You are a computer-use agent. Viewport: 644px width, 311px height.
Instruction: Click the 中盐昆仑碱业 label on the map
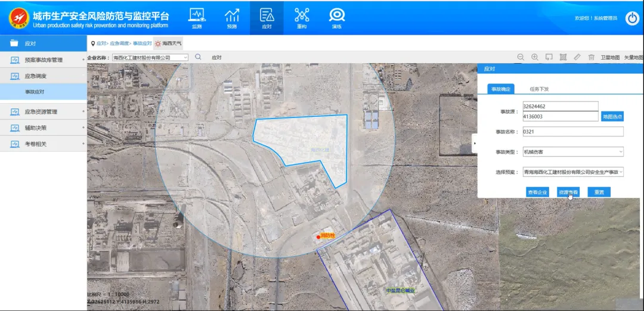(401, 291)
